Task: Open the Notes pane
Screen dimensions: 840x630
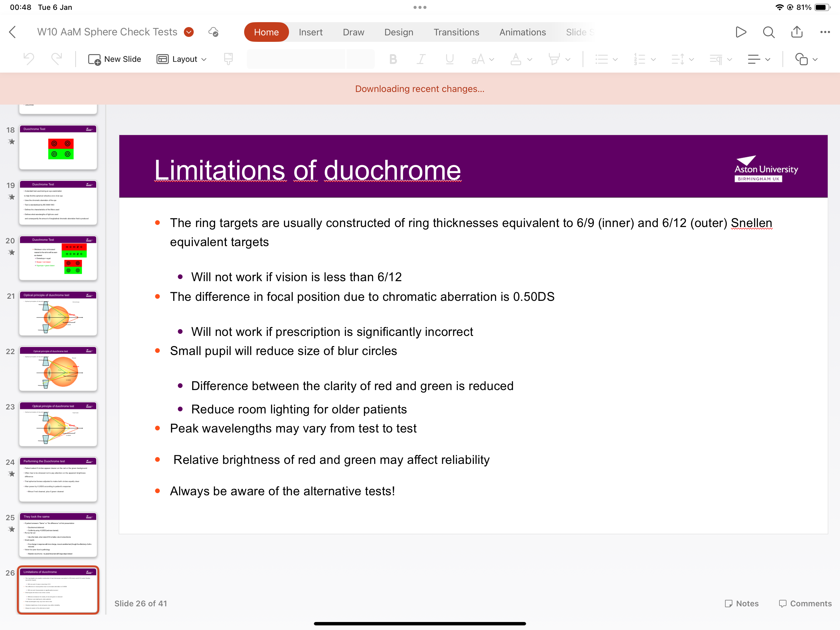Action: [x=741, y=603]
